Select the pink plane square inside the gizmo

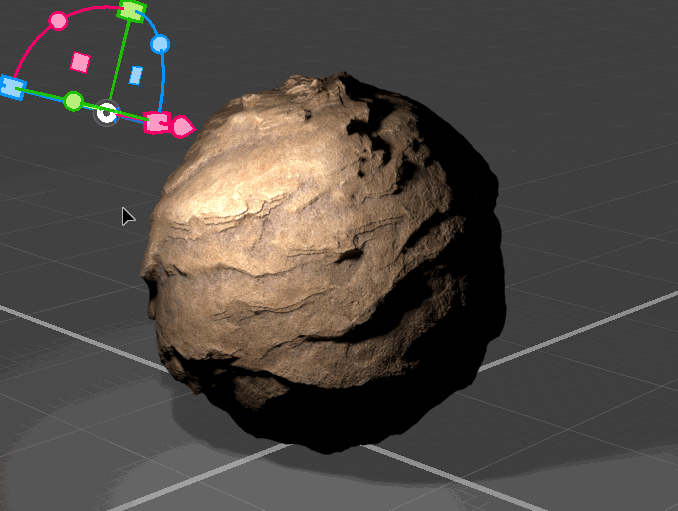coord(80,62)
